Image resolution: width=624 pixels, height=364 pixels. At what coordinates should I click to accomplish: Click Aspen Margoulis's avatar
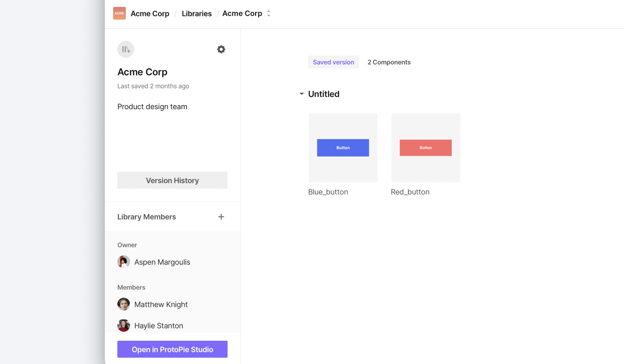pyautogui.click(x=124, y=262)
